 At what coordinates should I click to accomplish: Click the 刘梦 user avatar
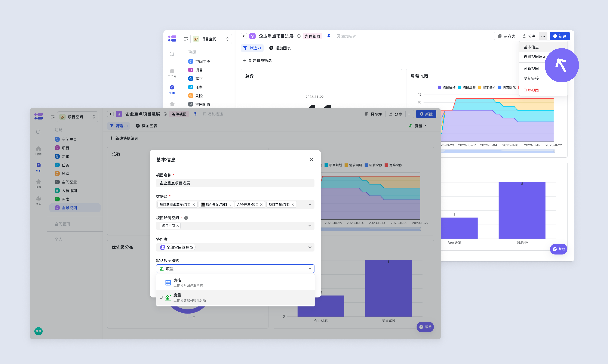click(x=39, y=331)
